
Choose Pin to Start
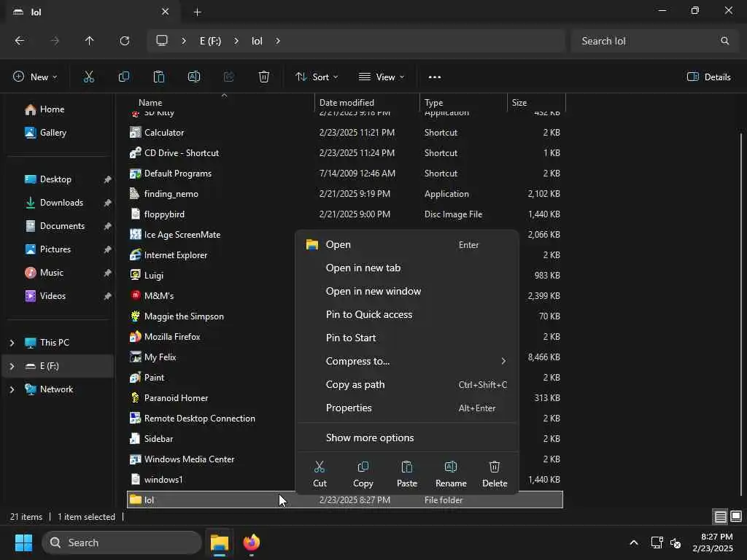tap(407, 338)
